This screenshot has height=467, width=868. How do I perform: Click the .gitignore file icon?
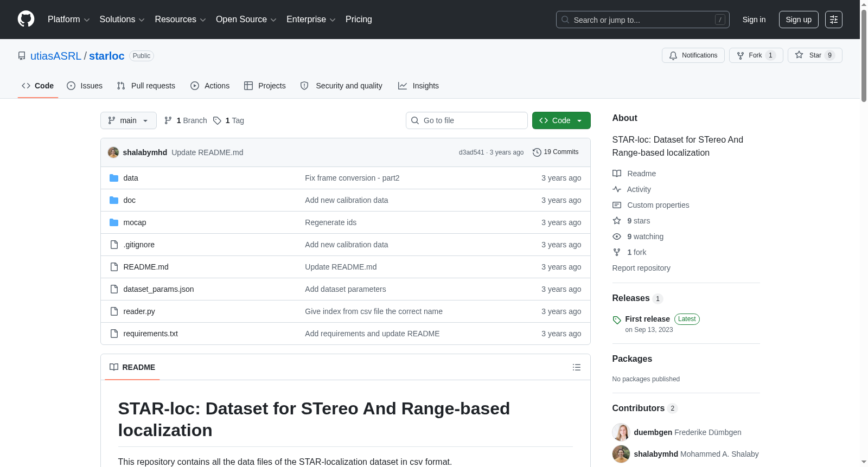[114, 245]
